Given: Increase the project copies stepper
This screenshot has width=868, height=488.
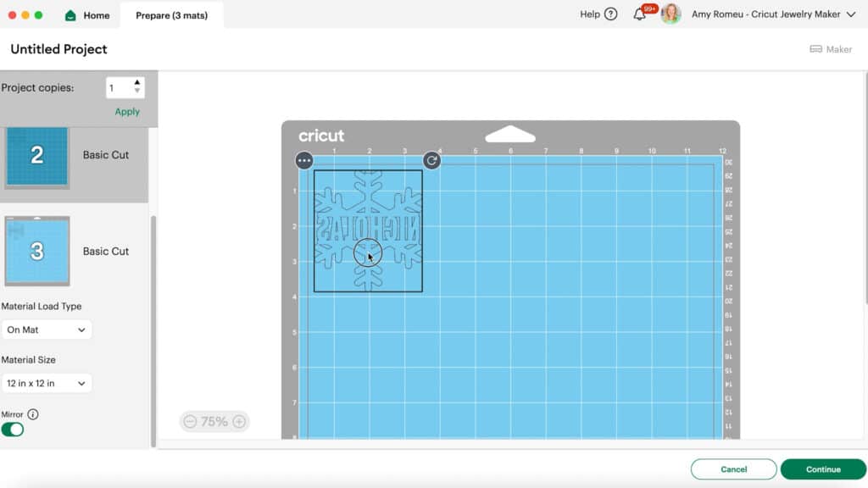Looking at the screenshot, I should [x=137, y=82].
